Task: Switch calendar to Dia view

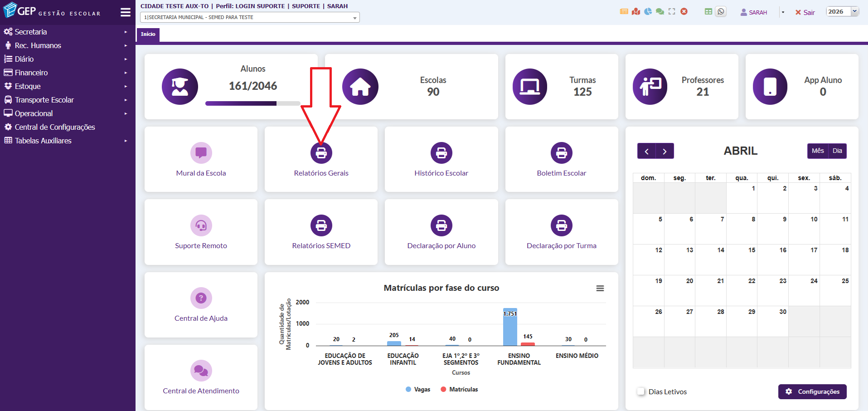Action: coord(837,151)
